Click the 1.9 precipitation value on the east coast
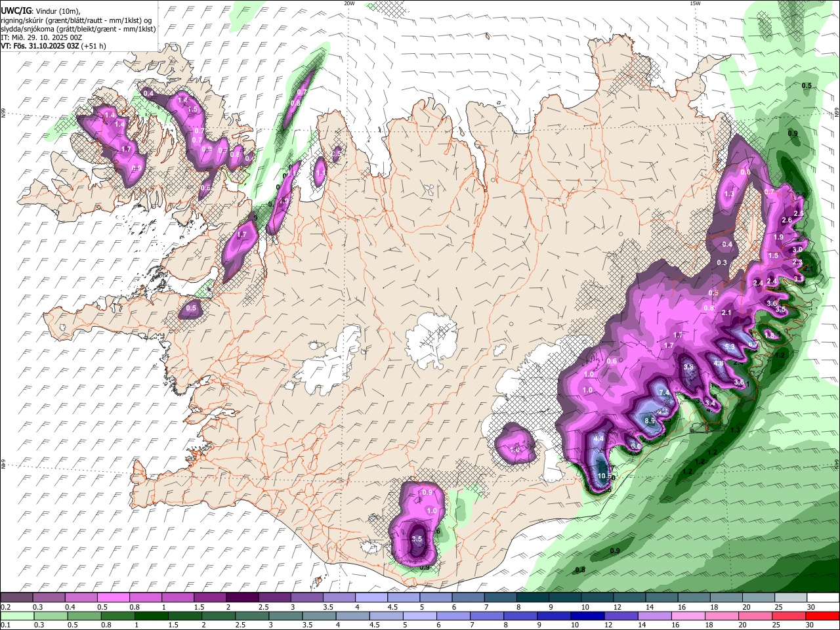The image size is (840, 630). (x=779, y=237)
